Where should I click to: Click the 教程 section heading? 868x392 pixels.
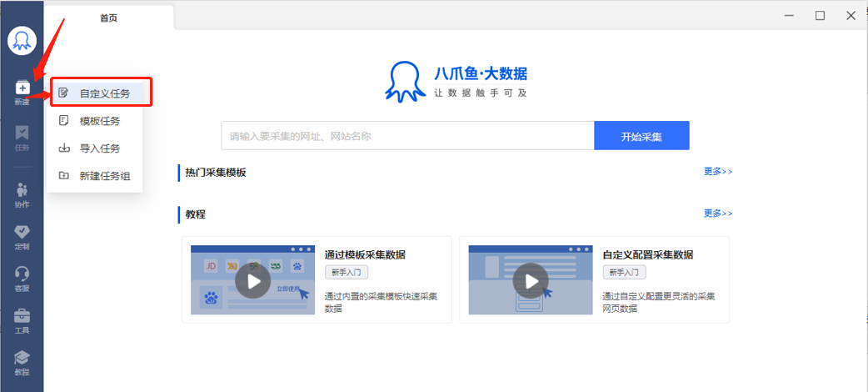[x=196, y=214]
